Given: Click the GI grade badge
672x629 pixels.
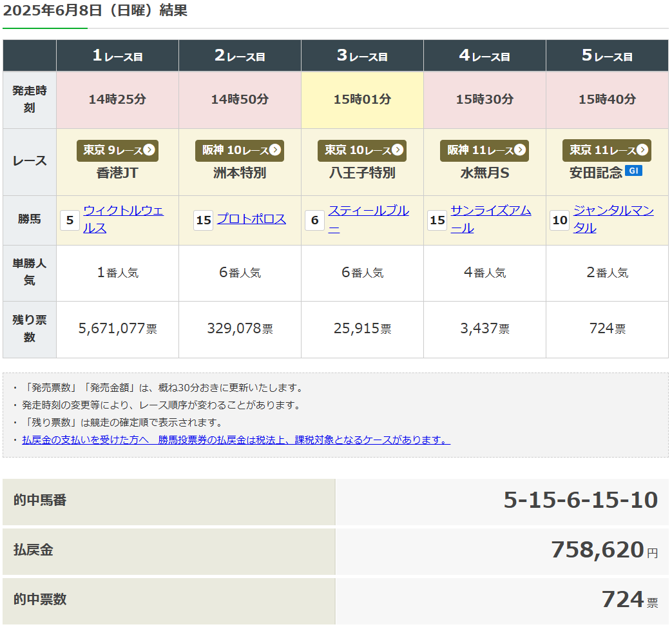Looking at the screenshot, I should pyautogui.click(x=633, y=171).
